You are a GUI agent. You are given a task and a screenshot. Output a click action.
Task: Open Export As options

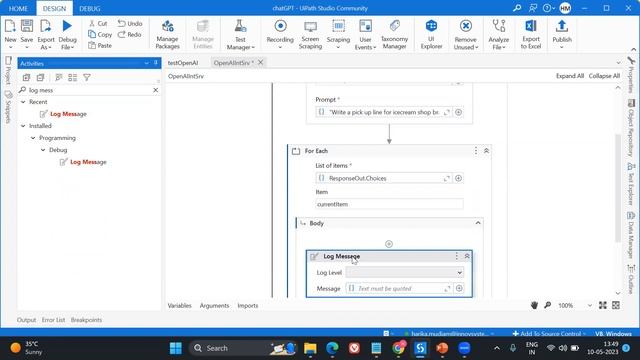coord(46,34)
